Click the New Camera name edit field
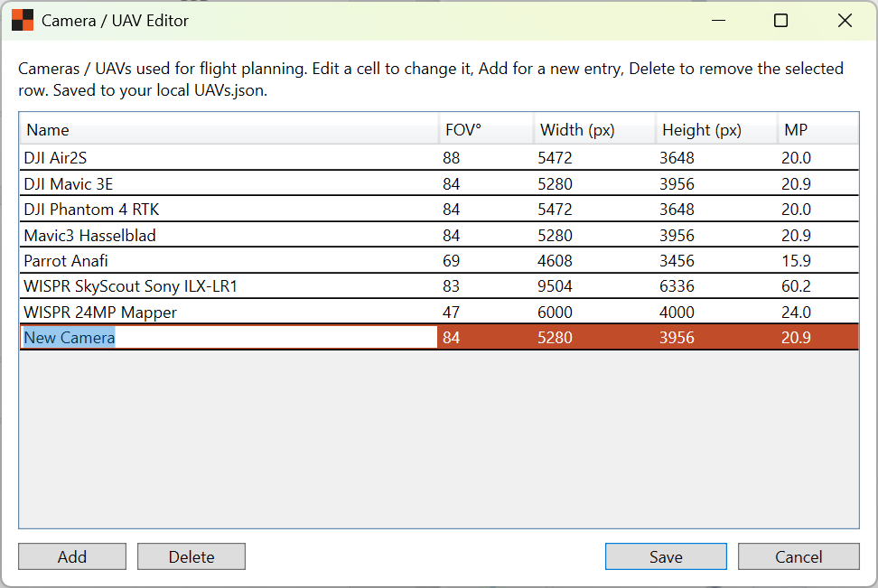 229,338
